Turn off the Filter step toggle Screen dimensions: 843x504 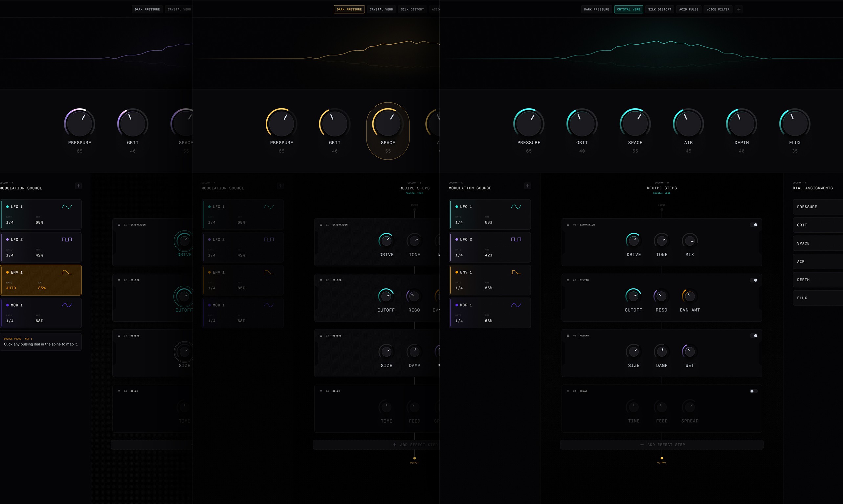(754, 280)
